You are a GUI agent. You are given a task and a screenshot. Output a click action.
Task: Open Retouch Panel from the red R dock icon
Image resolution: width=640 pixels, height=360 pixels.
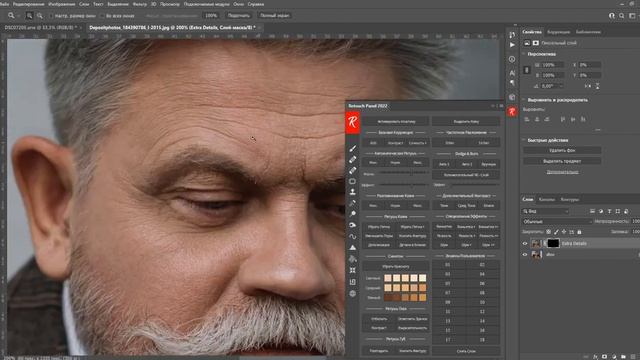click(x=512, y=111)
